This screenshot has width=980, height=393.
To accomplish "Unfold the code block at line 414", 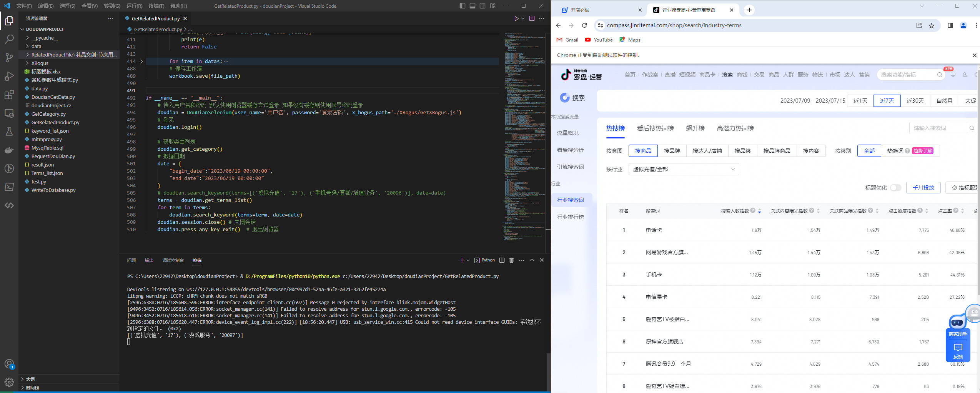I will click(141, 61).
